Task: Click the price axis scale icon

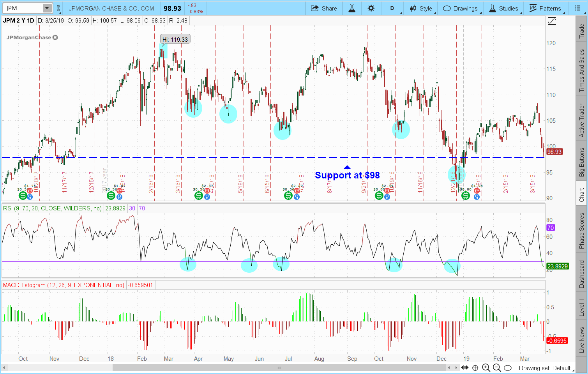Action: (x=552, y=21)
